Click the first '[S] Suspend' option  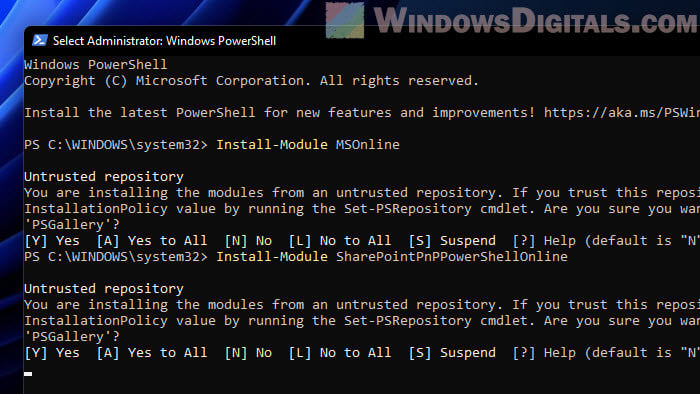(452, 241)
